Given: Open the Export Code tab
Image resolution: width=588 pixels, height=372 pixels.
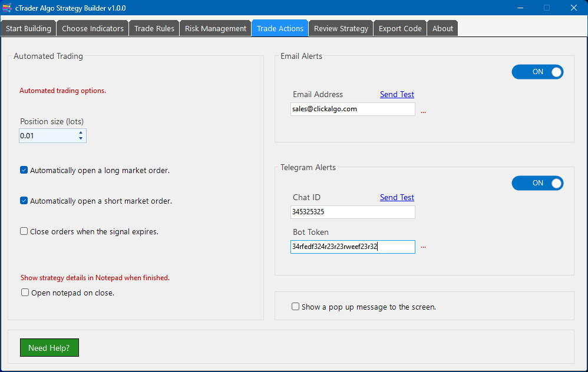Looking at the screenshot, I should coord(399,28).
